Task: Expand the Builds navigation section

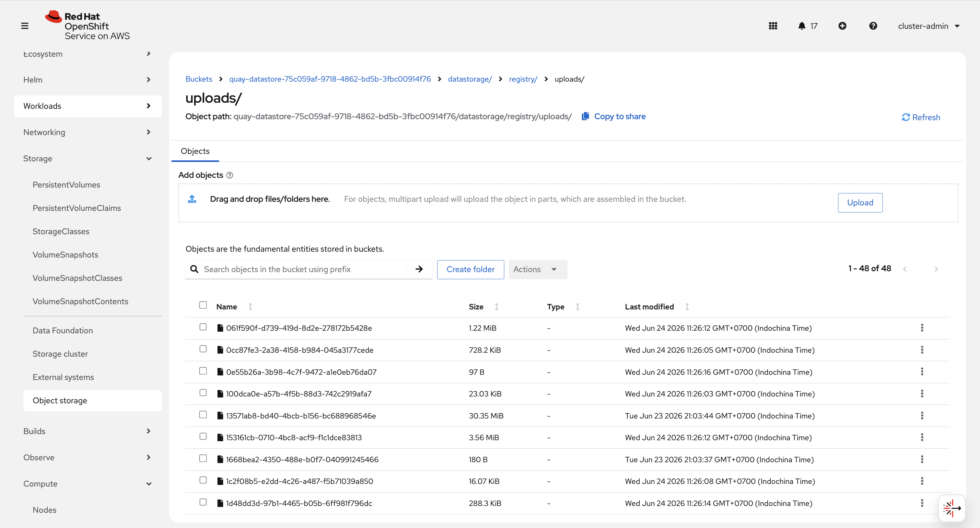Action: coord(88,431)
